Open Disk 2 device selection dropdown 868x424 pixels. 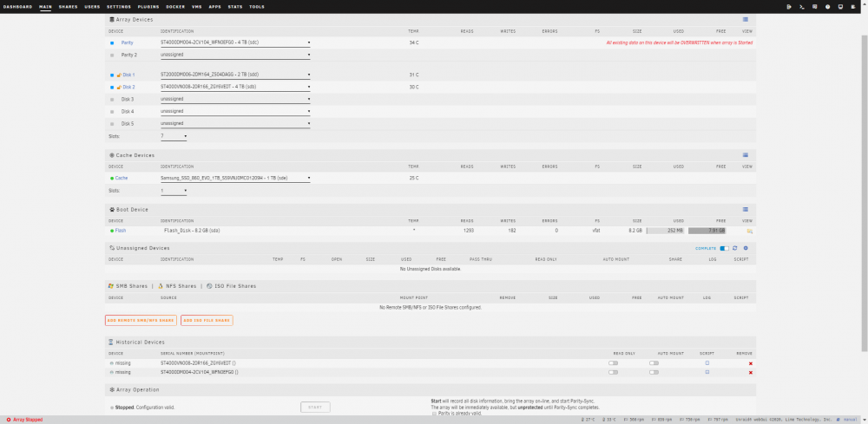point(234,87)
